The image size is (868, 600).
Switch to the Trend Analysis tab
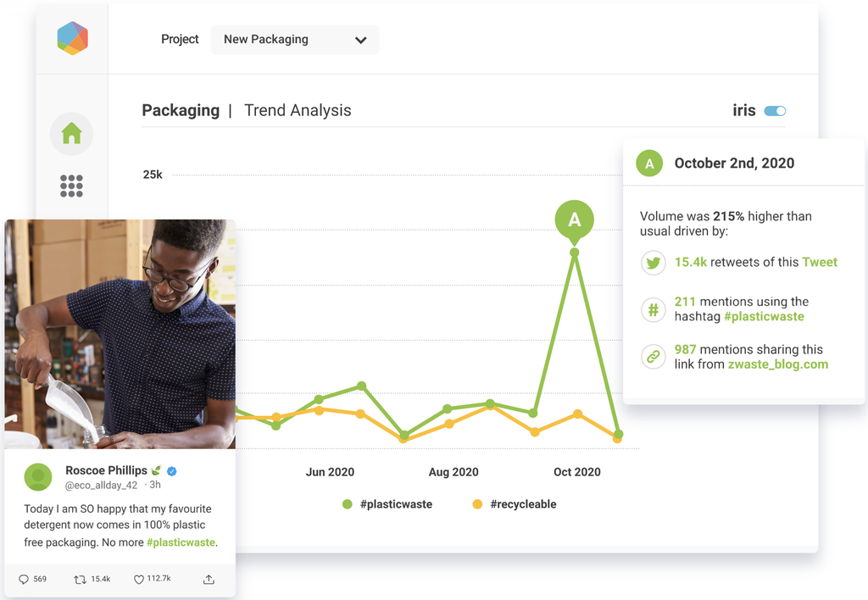click(x=298, y=110)
